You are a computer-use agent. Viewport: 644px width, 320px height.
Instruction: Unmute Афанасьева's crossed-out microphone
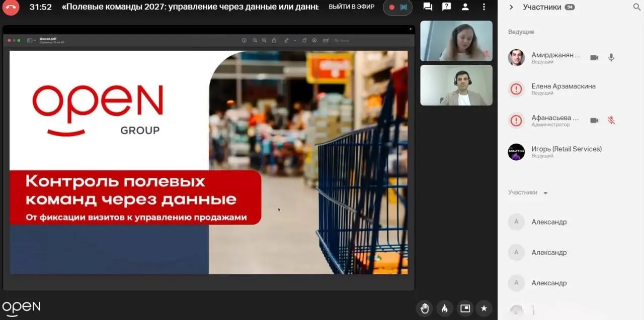611,121
